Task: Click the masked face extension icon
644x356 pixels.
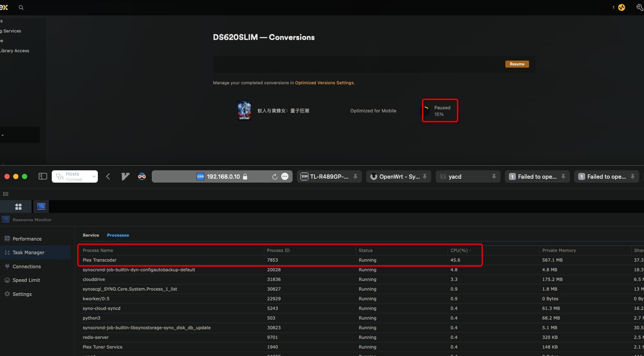Action: pyautogui.click(x=142, y=176)
